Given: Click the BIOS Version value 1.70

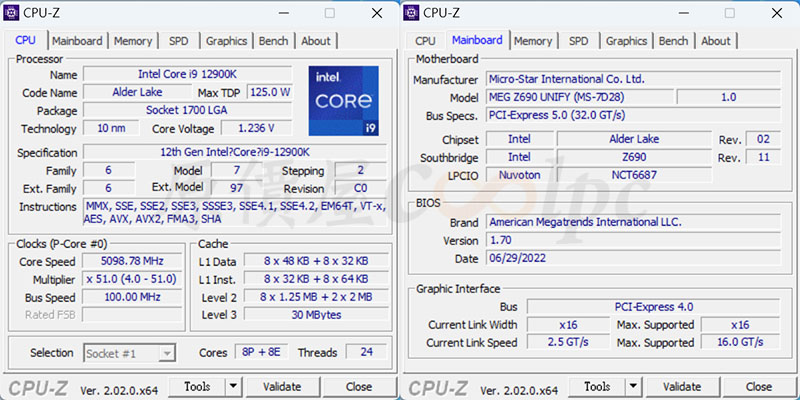Looking at the screenshot, I should pyautogui.click(x=633, y=240).
